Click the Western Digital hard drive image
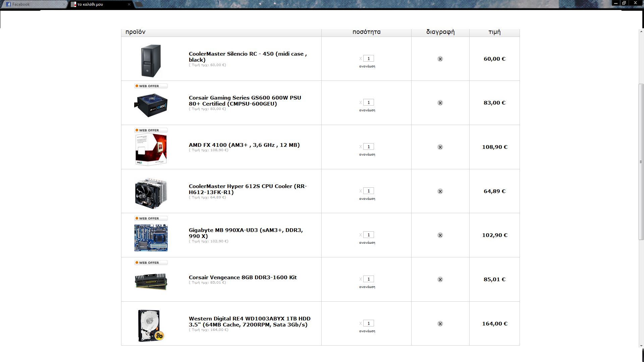644x362 pixels. (150, 326)
